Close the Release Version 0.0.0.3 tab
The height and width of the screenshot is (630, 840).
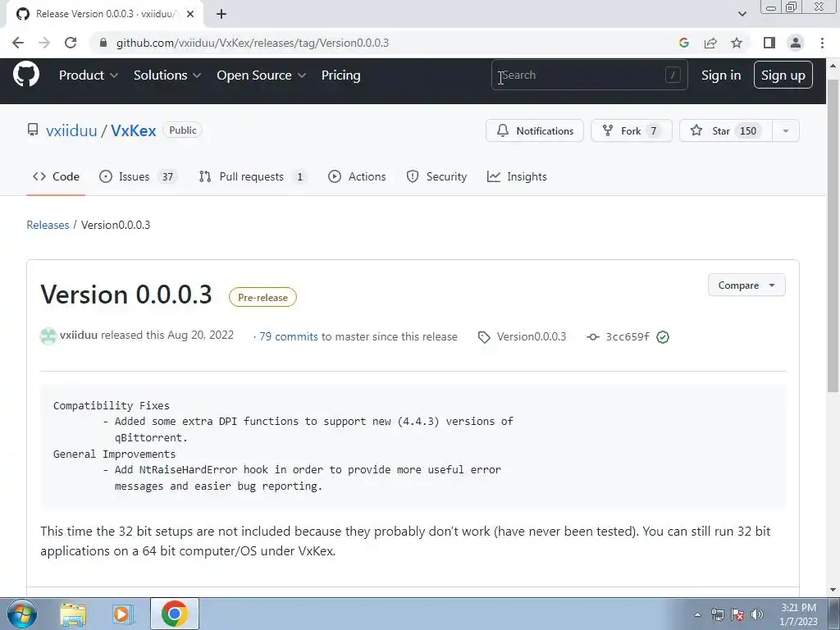pyautogui.click(x=190, y=14)
